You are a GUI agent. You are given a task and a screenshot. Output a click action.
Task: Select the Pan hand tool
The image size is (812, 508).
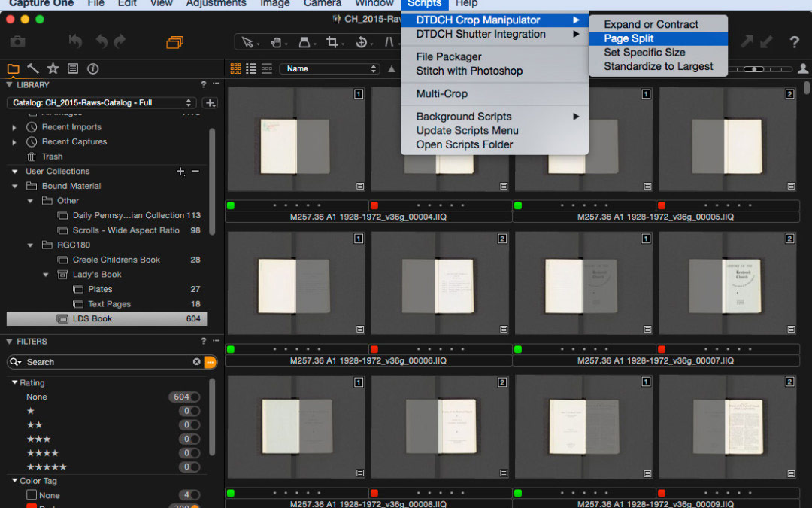coord(276,42)
